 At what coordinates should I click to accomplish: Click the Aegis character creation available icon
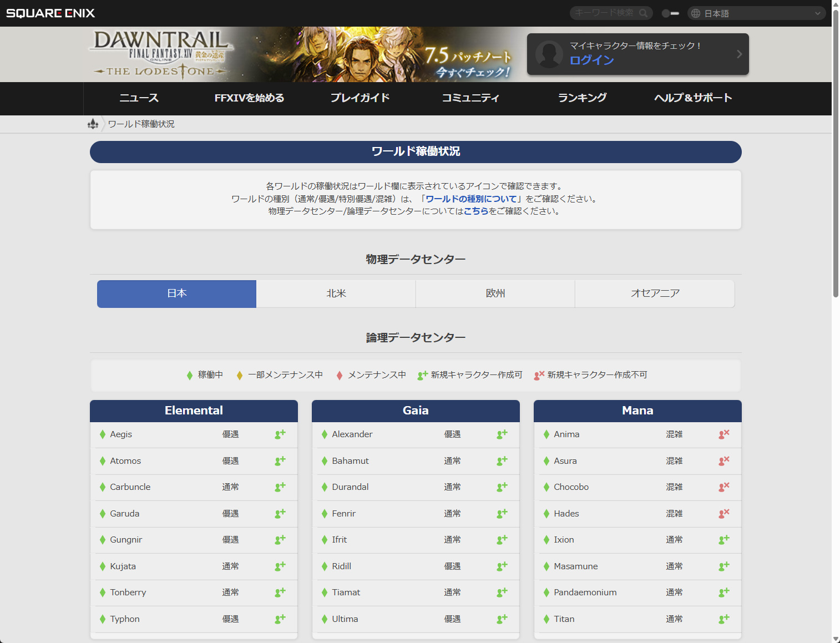(x=280, y=434)
